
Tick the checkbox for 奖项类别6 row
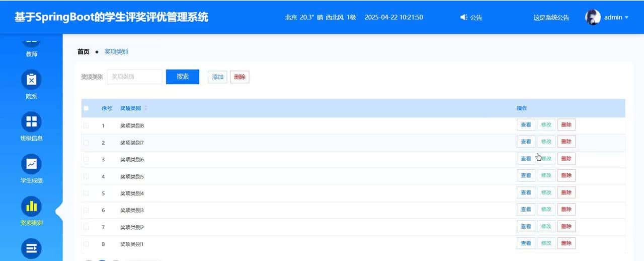point(86,159)
